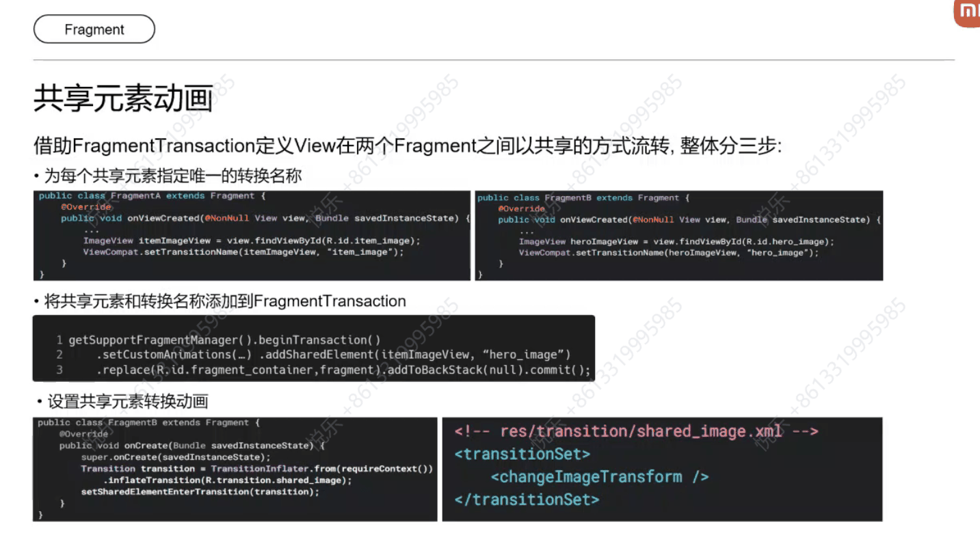Click line 'super.onCreate(savedInstanceState);'

point(176,457)
